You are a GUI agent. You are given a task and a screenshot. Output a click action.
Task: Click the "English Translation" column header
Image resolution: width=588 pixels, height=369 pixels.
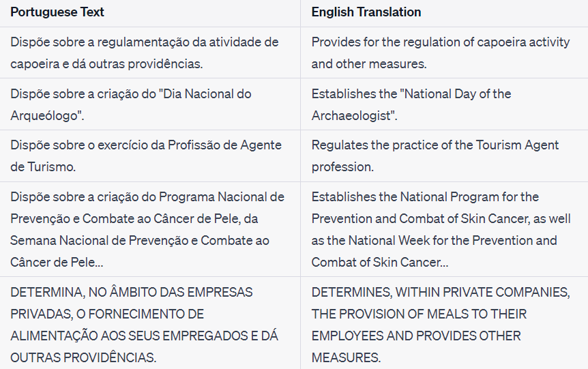(x=366, y=12)
